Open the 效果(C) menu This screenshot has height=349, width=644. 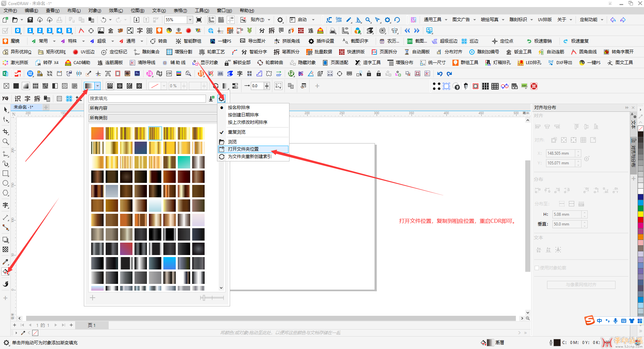point(116,10)
